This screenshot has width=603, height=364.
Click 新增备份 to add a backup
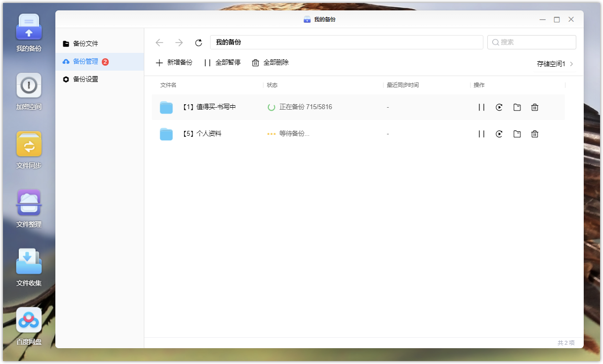point(174,63)
